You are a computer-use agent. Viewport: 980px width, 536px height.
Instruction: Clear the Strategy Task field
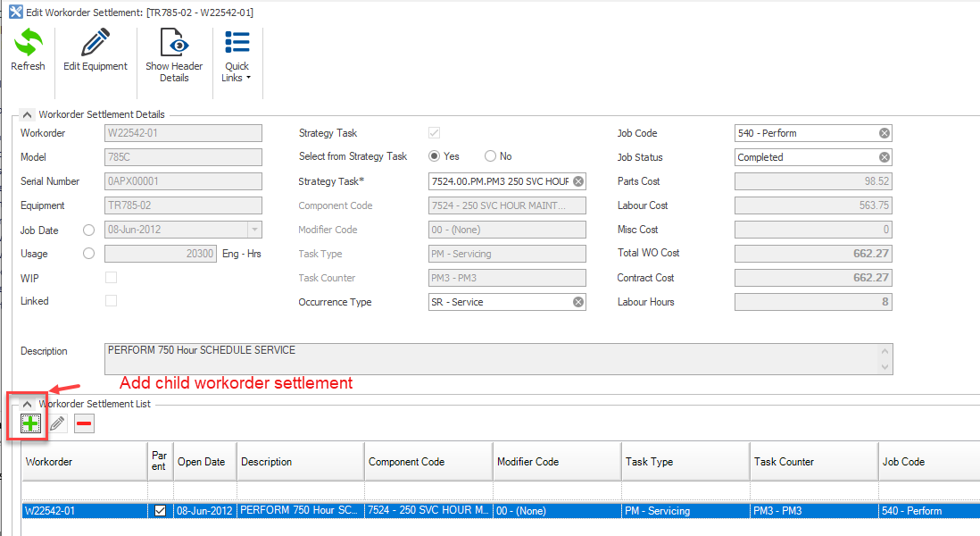click(578, 180)
